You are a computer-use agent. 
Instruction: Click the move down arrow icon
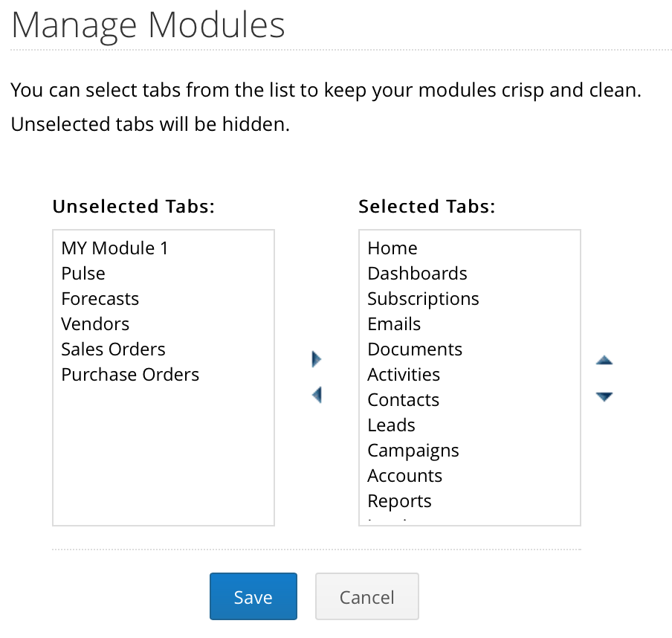pos(604,397)
